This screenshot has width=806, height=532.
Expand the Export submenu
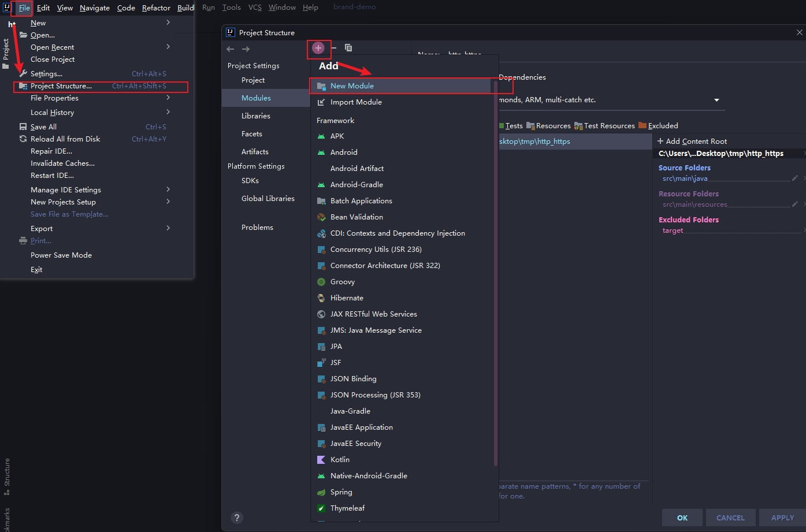click(x=168, y=228)
